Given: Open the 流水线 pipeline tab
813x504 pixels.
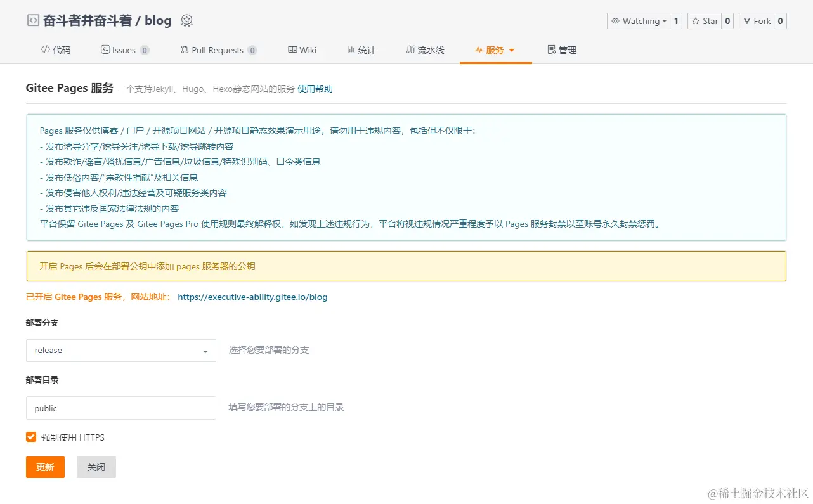Looking at the screenshot, I should 426,50.
